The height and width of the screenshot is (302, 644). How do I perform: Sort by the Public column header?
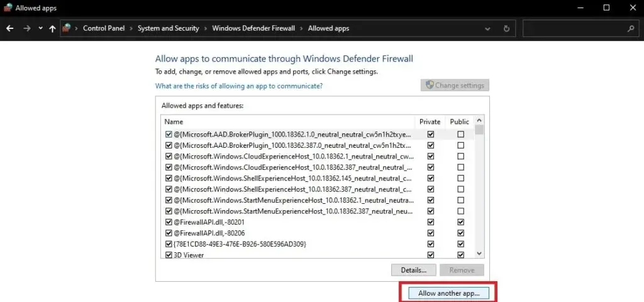click(460, 121)
